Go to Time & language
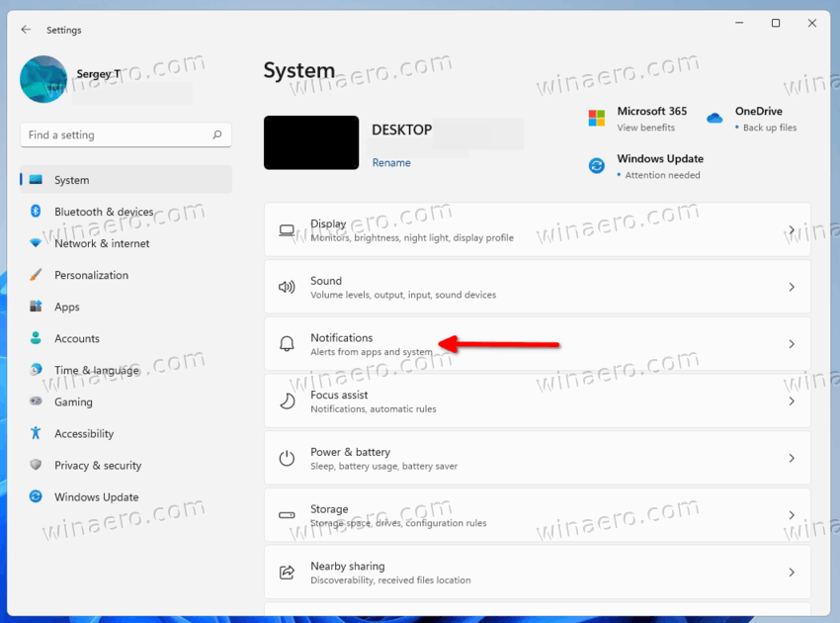The image size is (840, 623). [x=126, y=370]
